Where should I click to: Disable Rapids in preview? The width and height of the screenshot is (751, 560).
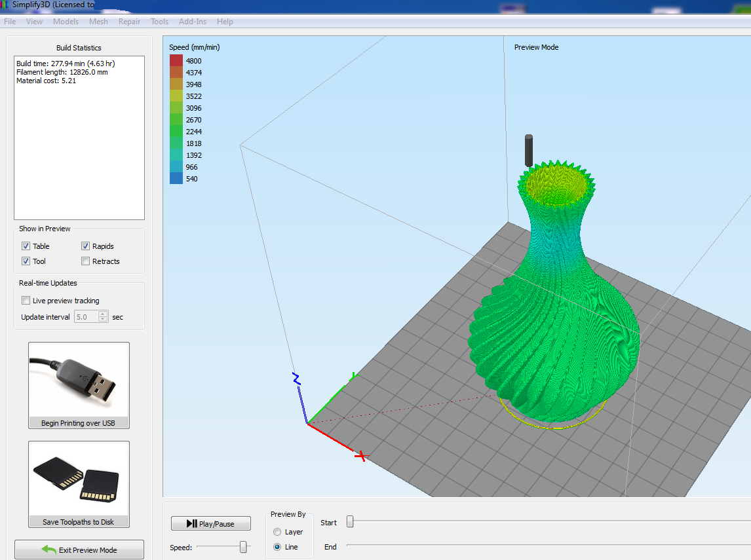pos(86,246)
